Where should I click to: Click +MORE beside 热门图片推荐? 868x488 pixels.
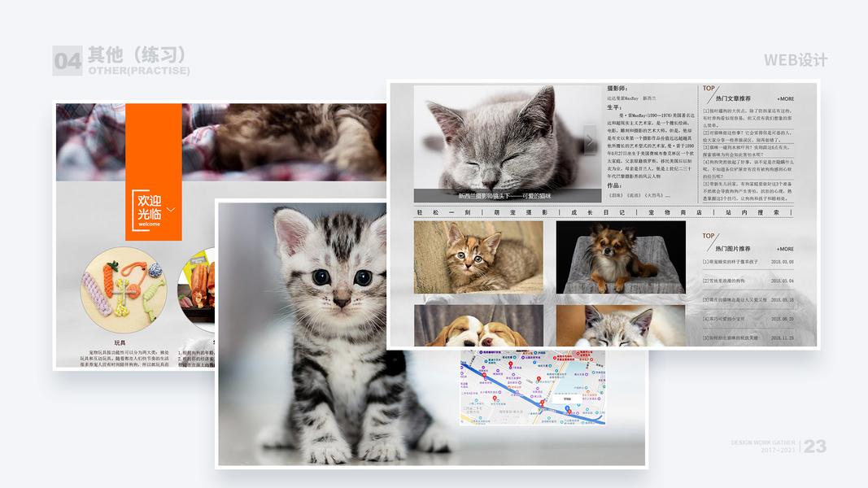coord(785,249)
